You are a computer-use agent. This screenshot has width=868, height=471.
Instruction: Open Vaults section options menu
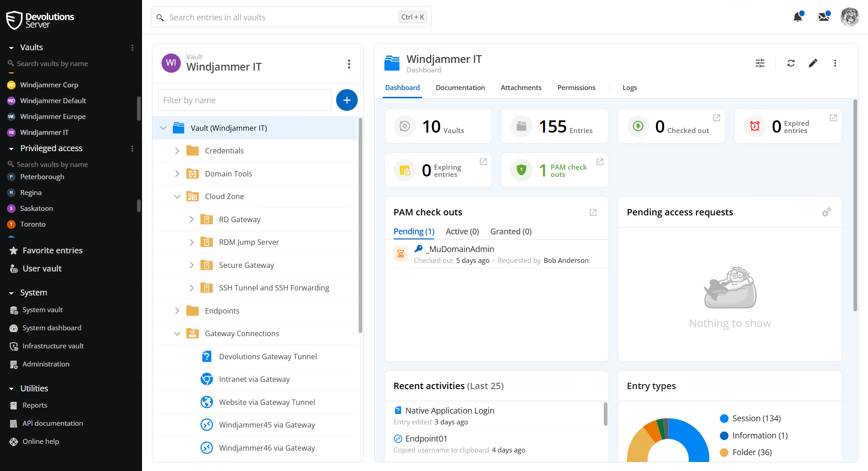(132, 48)
